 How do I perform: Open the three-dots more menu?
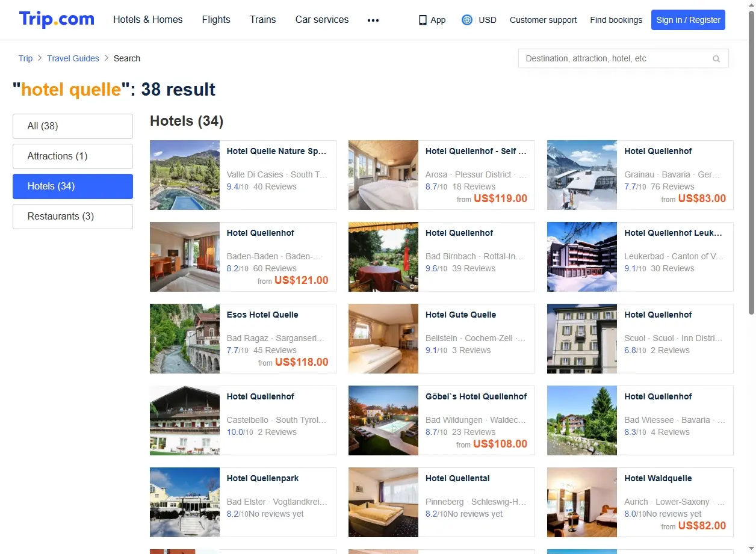click(373, 20)
